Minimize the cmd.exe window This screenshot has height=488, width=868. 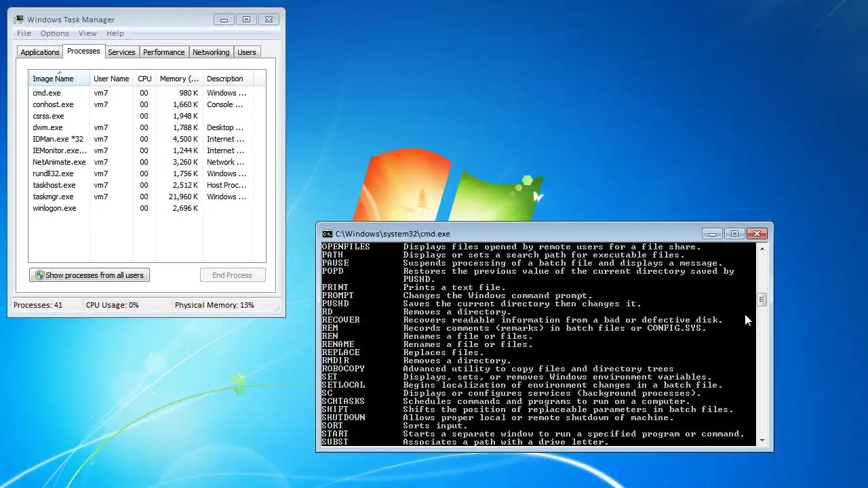click(x=712, y=234)
